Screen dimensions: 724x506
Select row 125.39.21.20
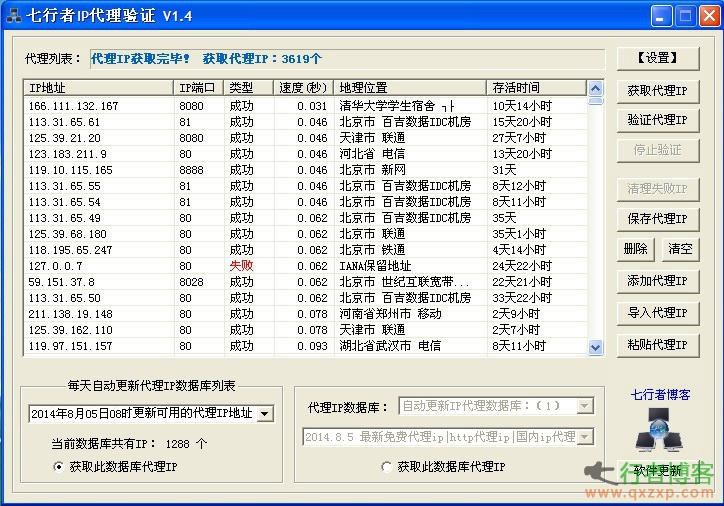pyautogui.click(x=305, y=138)
